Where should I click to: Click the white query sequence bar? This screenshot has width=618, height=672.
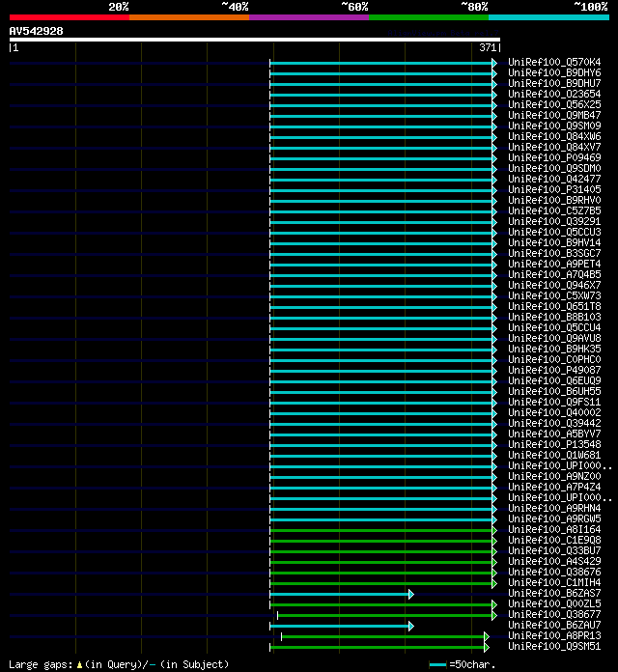click(255, 40)
